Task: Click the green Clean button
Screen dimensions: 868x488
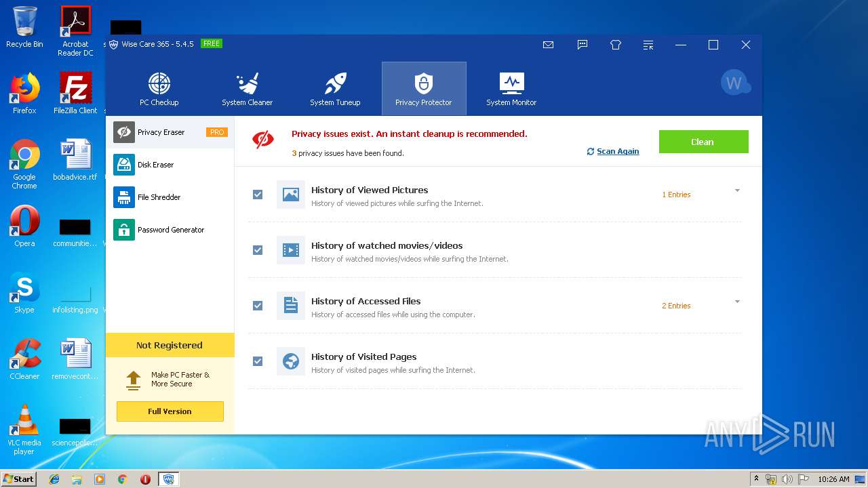Action: (x=703, y=142)
